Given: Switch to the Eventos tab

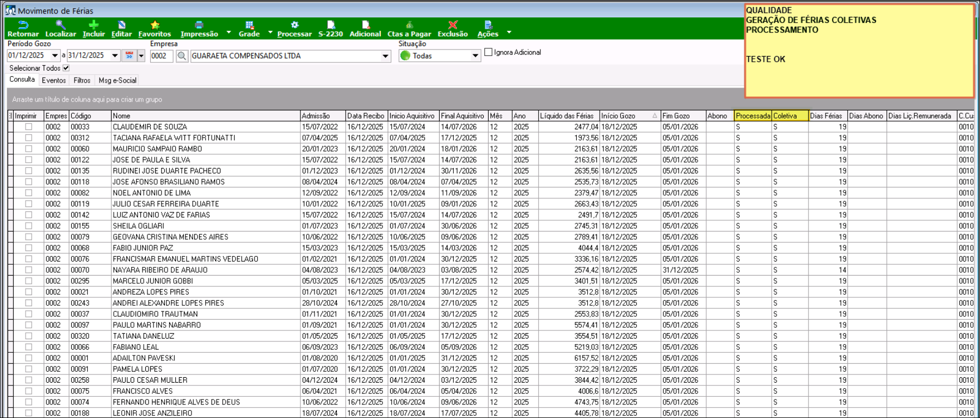Looking at the screenshot, I should 54,80.
